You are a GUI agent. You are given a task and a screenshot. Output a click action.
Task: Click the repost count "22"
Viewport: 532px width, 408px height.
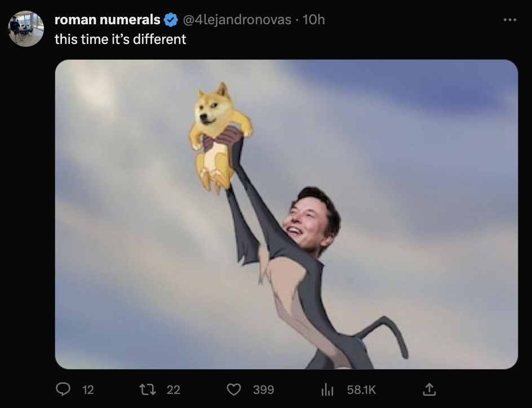tap(174, 389)
